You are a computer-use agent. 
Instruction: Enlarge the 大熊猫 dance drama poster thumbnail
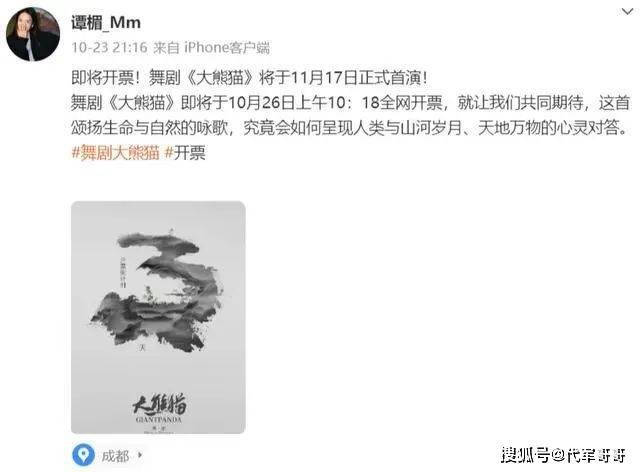(158, 317)
